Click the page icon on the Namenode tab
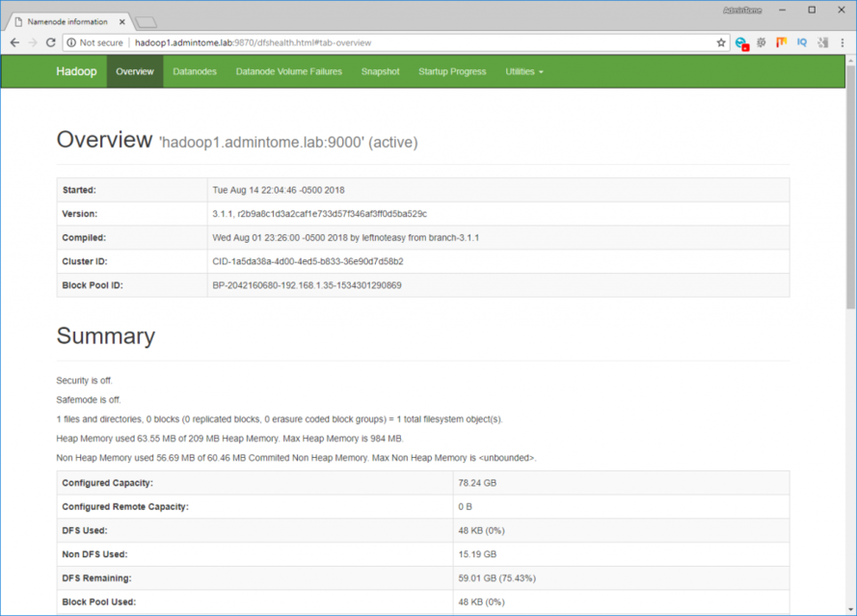Image resolution: width=857 pixels, height=616 pixels. (x=18, y=22)
